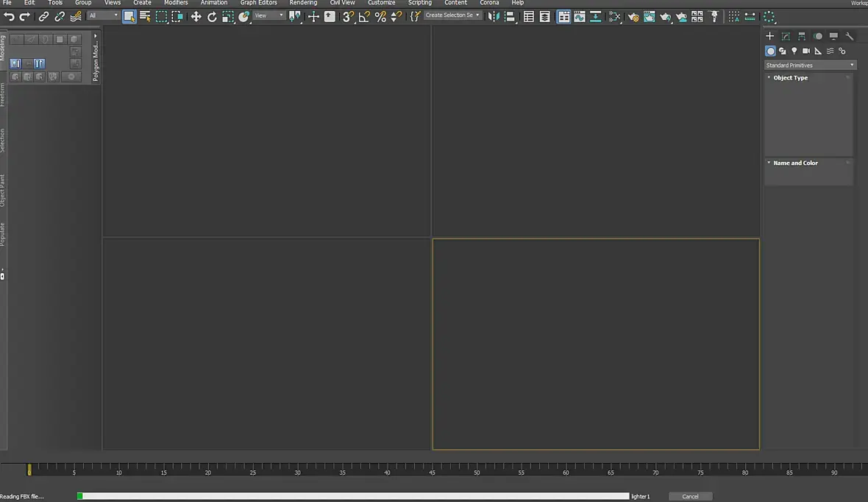Select the Helpers category button
Image resolution: width=868 pixels, height=502 pixels.
(818, 51)
